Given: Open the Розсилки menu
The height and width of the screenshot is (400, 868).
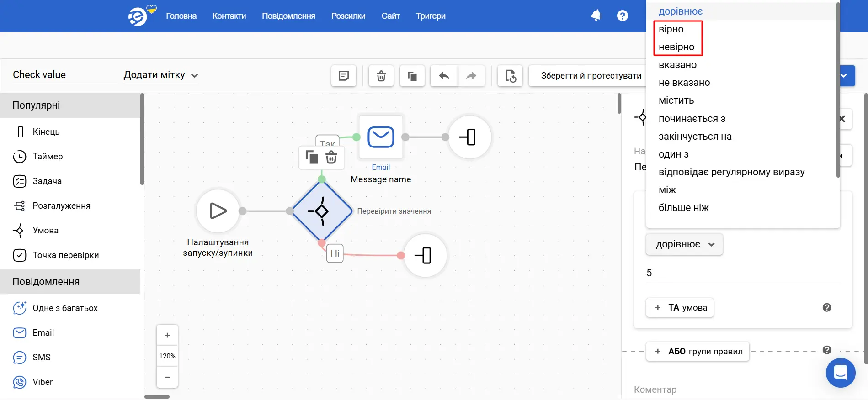Looking at the screenshot, I should [x=348, y=16].
